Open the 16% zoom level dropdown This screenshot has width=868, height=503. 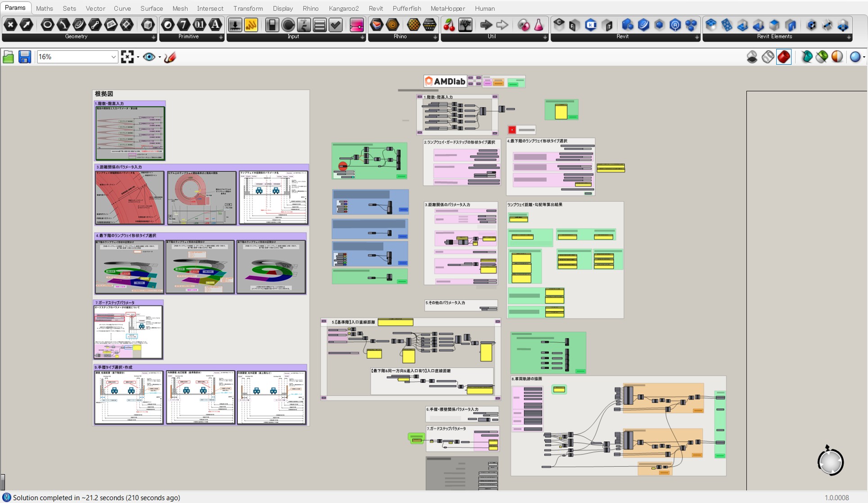[113, 57]
